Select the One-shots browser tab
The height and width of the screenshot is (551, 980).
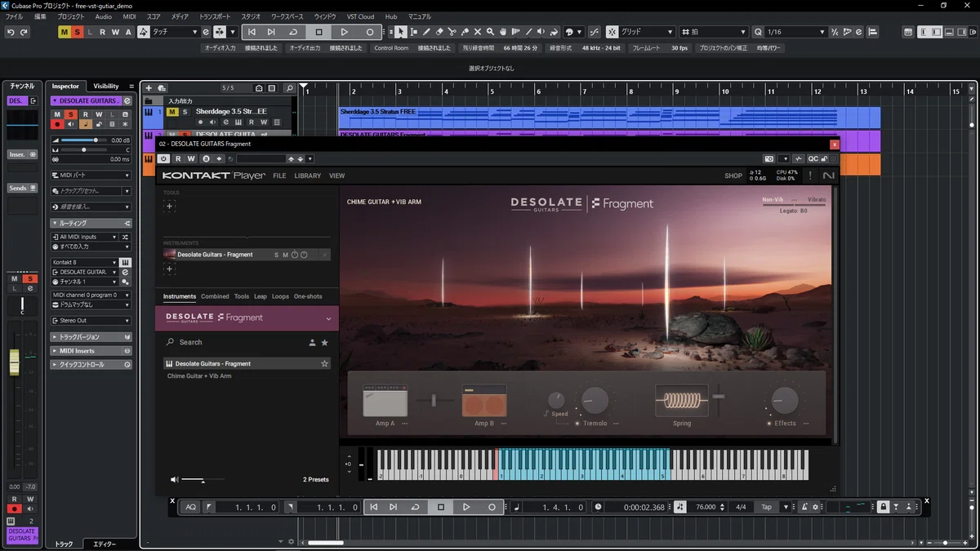tap(308, 296)
